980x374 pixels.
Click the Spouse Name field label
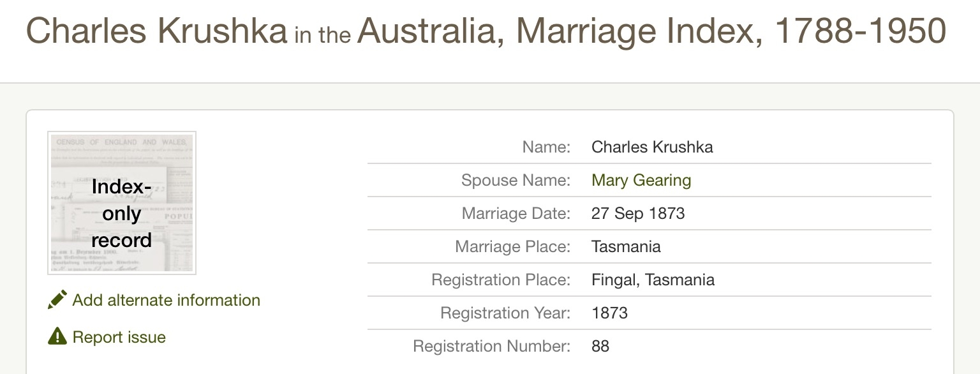click(x=516, y=180)
